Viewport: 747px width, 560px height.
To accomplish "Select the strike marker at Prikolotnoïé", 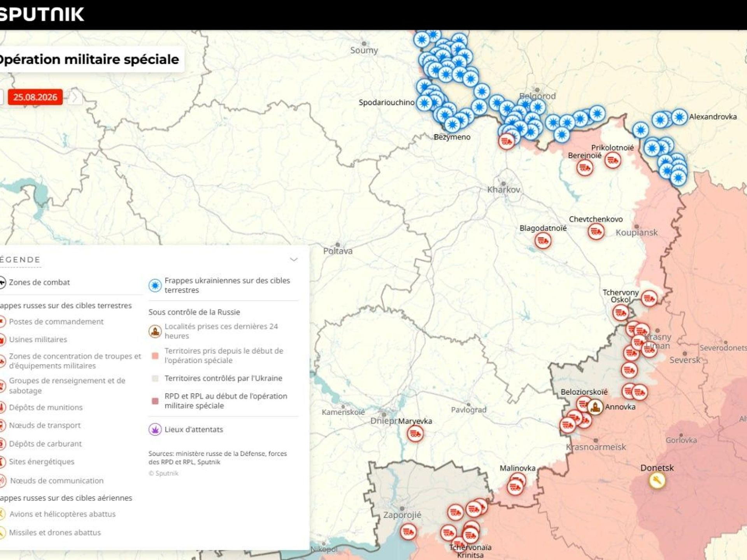I will click(x=613, y=160).
